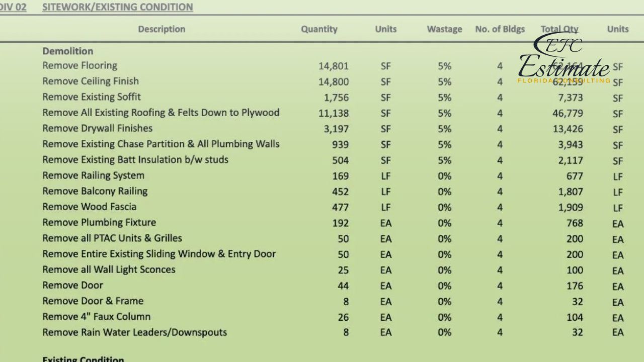Click the Description column header
This screenshot has height=362, width=644.
[162, 29]
